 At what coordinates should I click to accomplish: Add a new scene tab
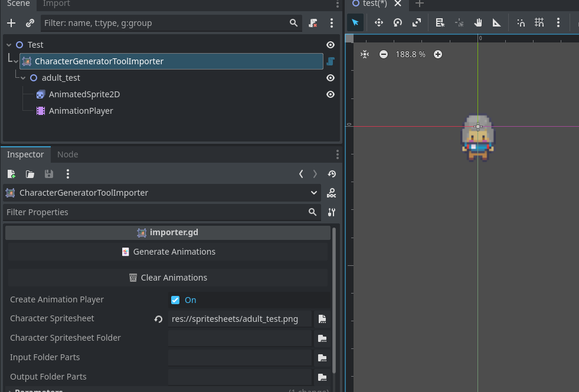tap(419, 4)
